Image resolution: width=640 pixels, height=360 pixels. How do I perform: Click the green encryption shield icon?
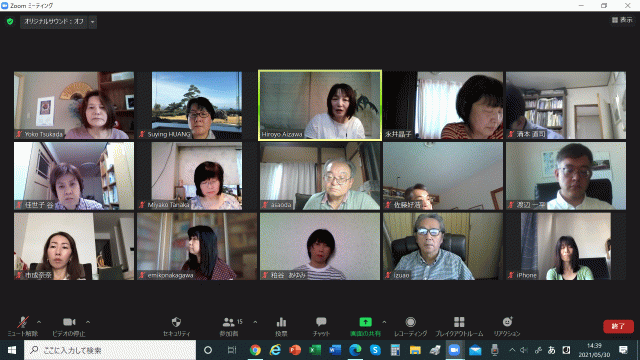[x=10, y=21]
